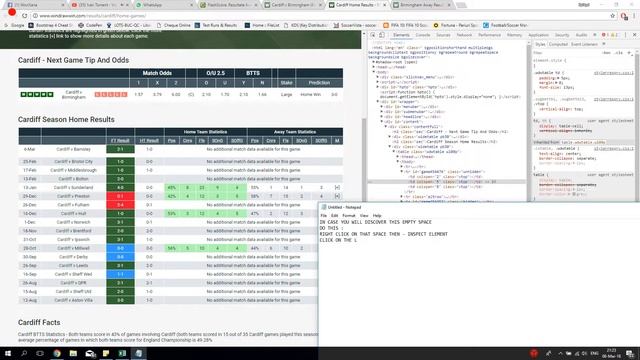
Task: Collapse the tbody node in the DOM tree
Action: pos(398,161)
